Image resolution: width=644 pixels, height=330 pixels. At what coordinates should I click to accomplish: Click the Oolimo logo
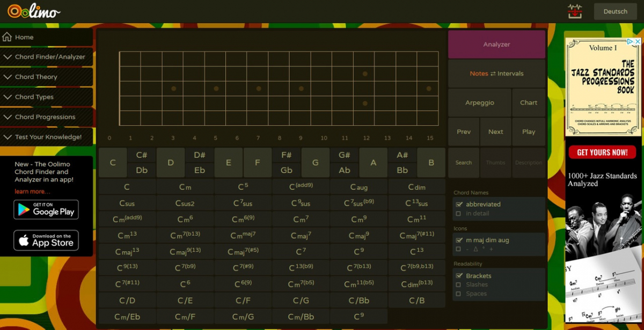[x=33, y=11]
